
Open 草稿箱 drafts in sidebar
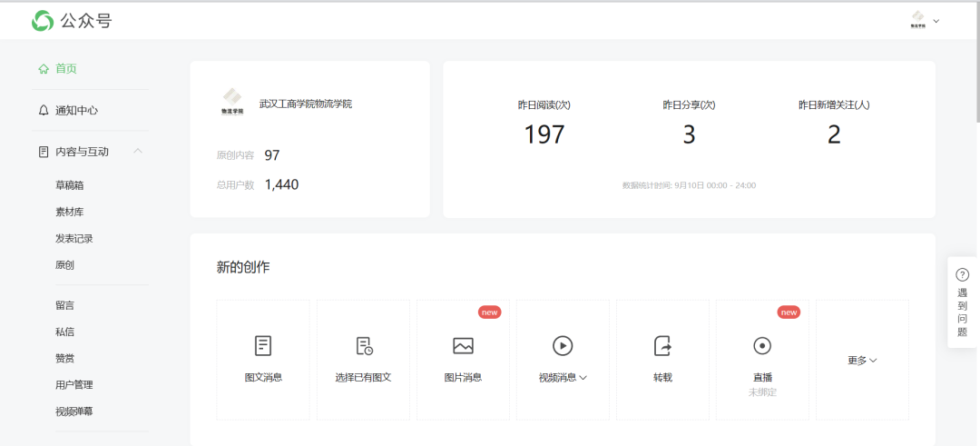point(75,185)
